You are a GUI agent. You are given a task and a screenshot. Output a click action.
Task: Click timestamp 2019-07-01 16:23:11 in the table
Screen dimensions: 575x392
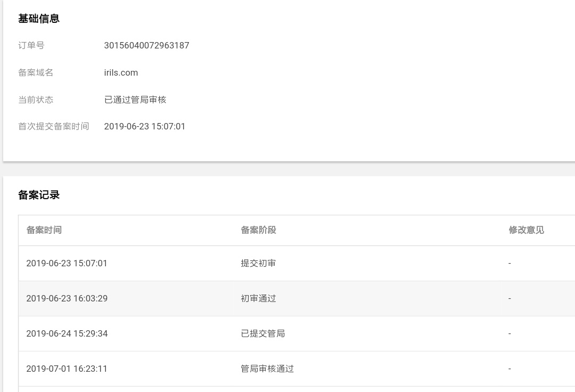(x=67, y=369)
